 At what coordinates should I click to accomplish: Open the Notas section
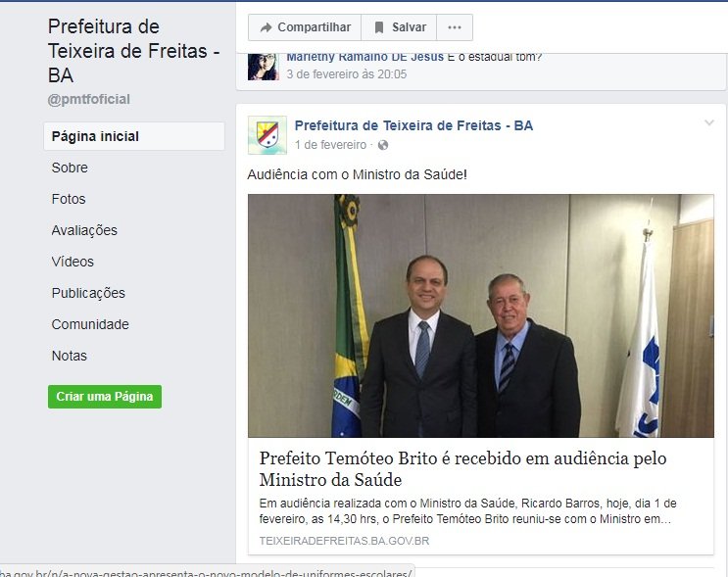(70, 356)
